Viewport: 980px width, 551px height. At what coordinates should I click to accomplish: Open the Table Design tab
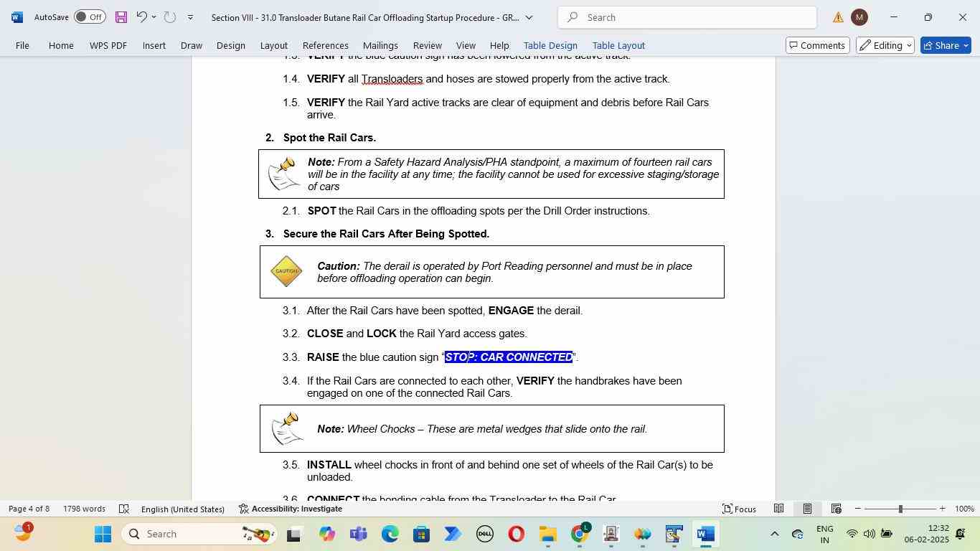[x=550, y=45]
